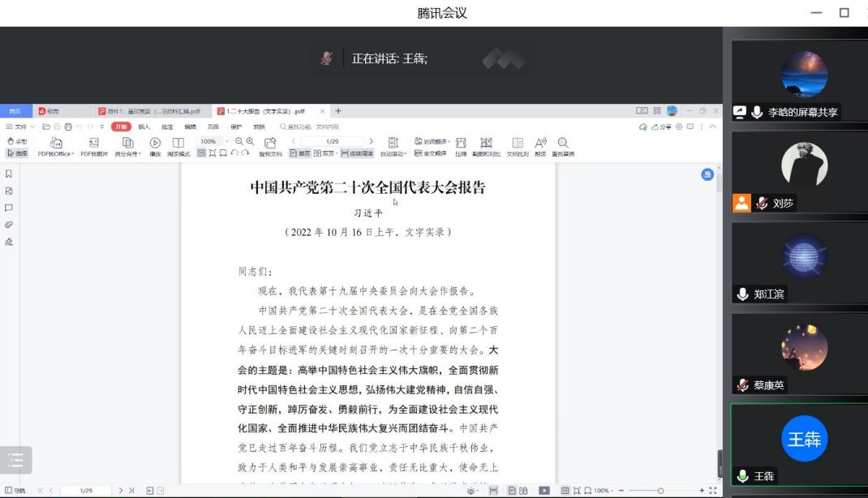The height and width of the screenshot is (498, 868).
Task: Switch to 手型 hand tool mode
Action: click(x=16, y=141)
